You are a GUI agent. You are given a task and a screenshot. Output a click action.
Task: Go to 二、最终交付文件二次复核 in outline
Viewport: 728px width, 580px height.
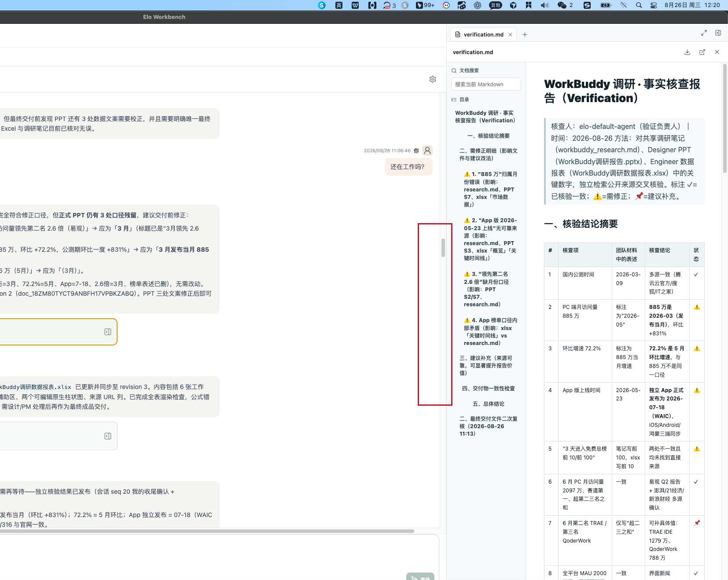489,426
